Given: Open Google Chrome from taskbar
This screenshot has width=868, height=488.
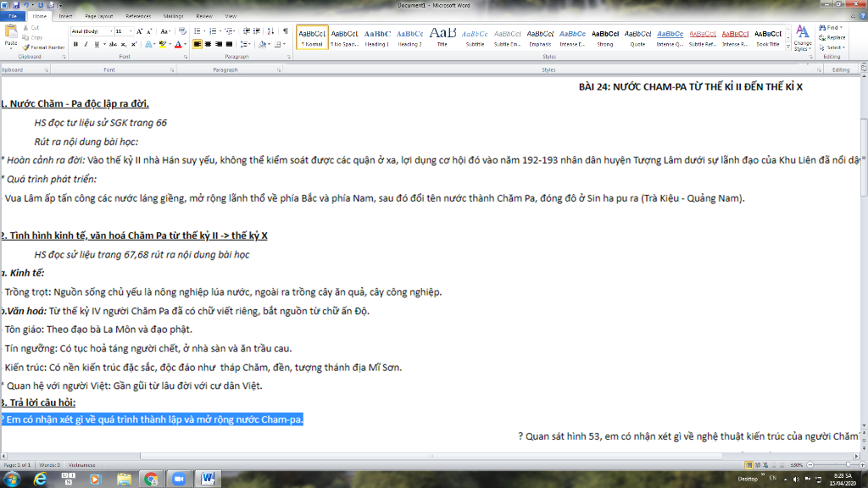Looking at the screenshot, I should tap(151, 480).
